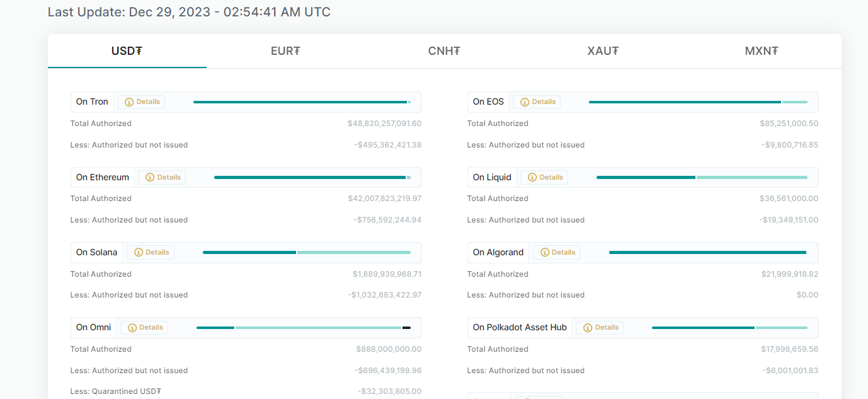Open Details for On Polkadot Asset Hub
Image resolution: width=868 pixels, height=399 pixels.
pyautogui.click(x=600, y=328)
